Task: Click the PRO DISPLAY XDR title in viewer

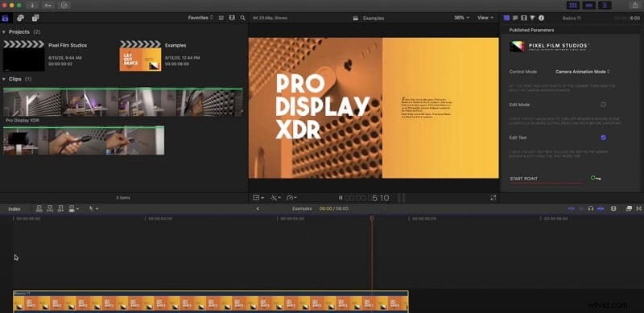Action: (322, 107)
